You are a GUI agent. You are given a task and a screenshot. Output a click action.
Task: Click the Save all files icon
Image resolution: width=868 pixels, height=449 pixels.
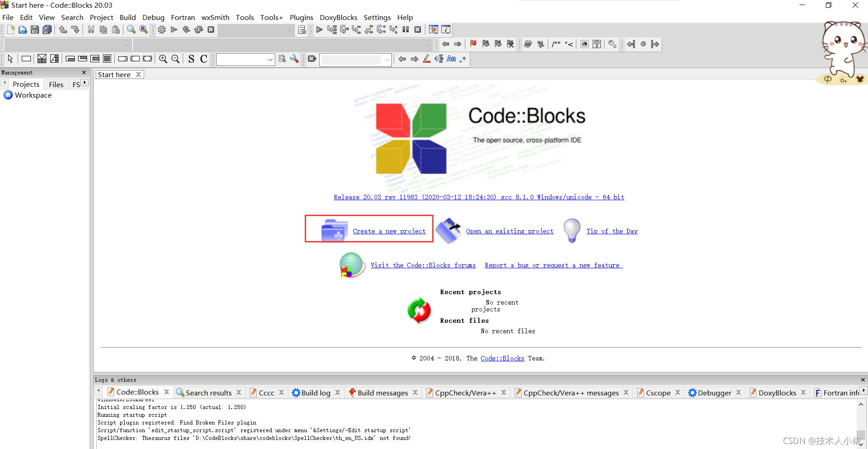click(x=47, y=30)
